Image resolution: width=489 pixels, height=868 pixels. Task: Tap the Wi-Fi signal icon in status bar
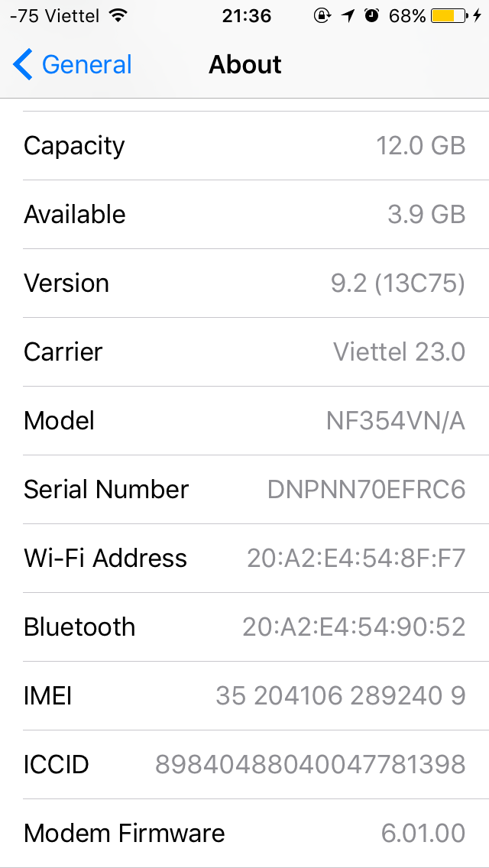click(118, 15)
